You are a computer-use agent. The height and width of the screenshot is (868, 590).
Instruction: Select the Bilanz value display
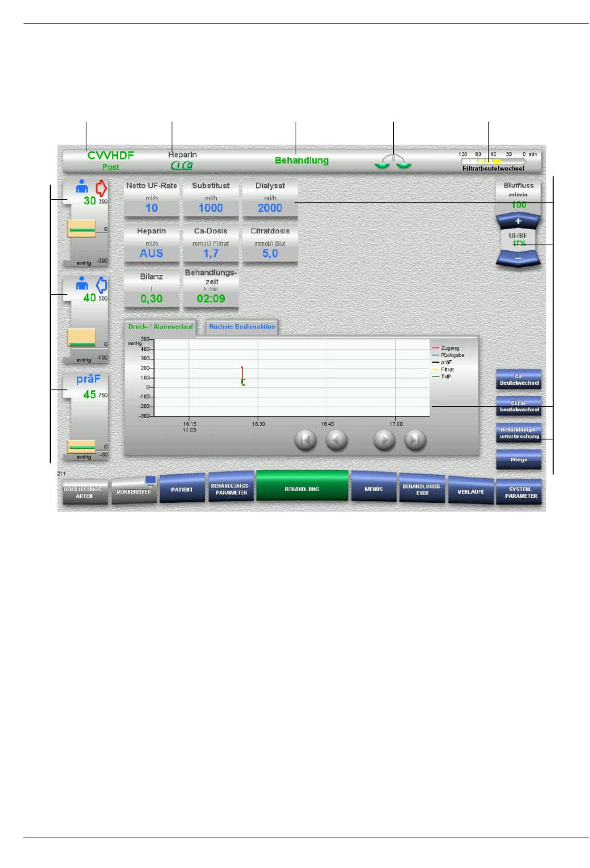pyautogui.click(x=152, y=289)
